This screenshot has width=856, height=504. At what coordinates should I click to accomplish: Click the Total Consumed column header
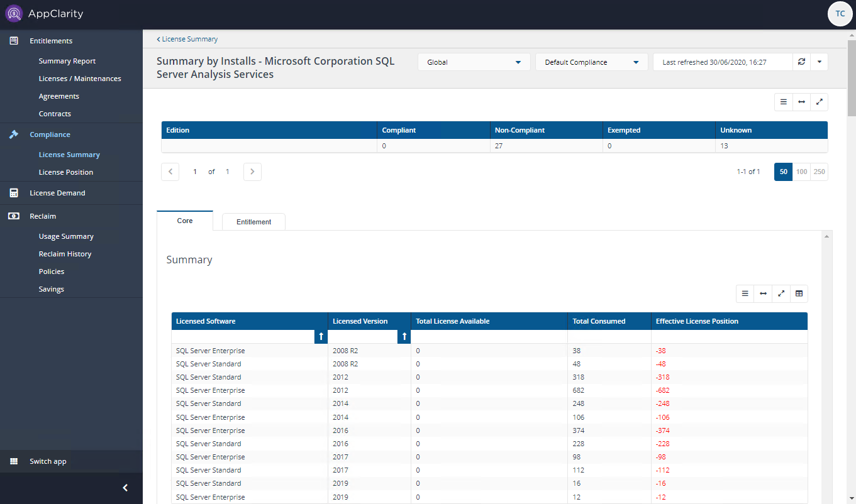609,321
